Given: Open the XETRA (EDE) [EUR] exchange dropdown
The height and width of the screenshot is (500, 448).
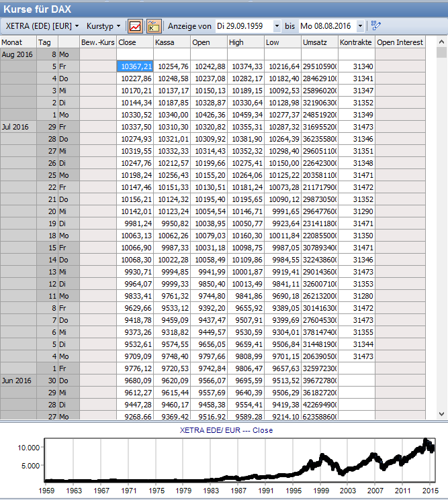Looking at the screenshot, I should click(x=42, y=26).
